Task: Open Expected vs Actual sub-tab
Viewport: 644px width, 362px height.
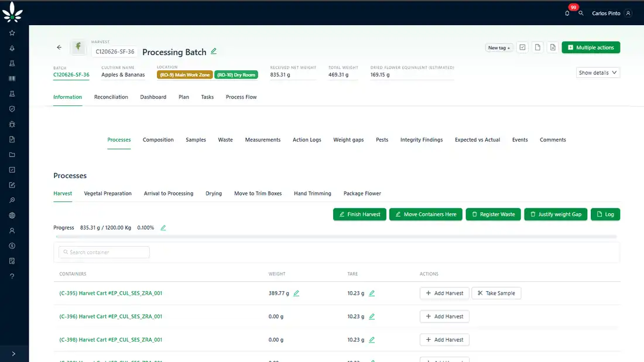Action: tap(477, 140)
